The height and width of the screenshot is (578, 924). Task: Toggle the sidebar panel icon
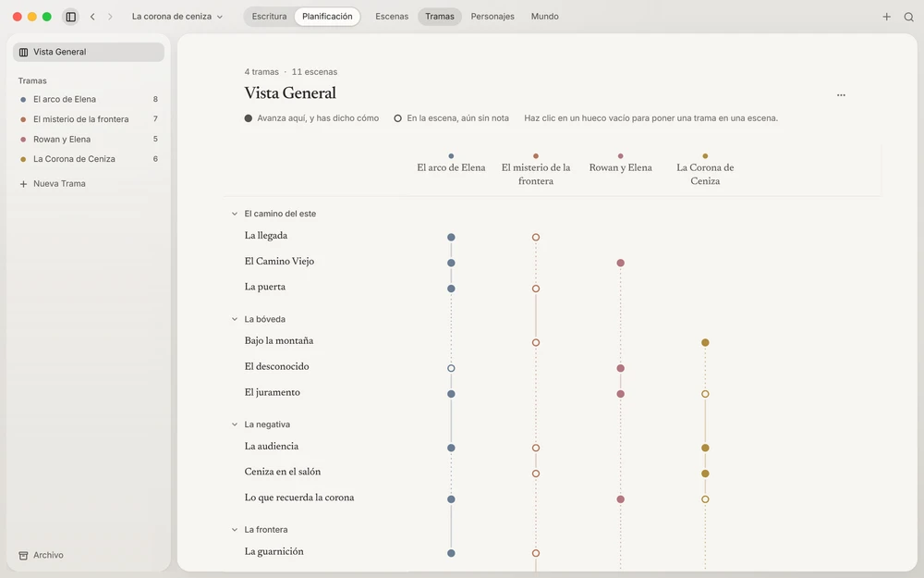click(71, 17)
